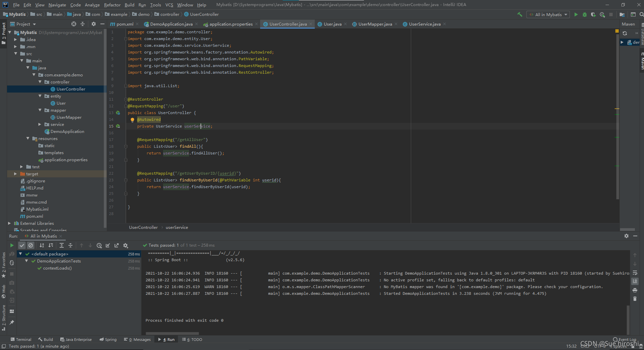The height and width of the screenshot is (350, 644).
Task: Print the console output
Action: (635, 290)
